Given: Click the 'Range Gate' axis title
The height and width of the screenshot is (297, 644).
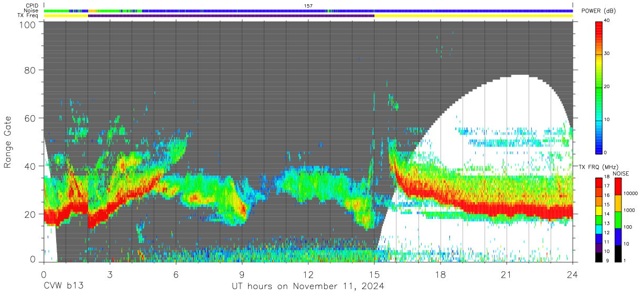Looking at the screenshot, I should [8, 142].
